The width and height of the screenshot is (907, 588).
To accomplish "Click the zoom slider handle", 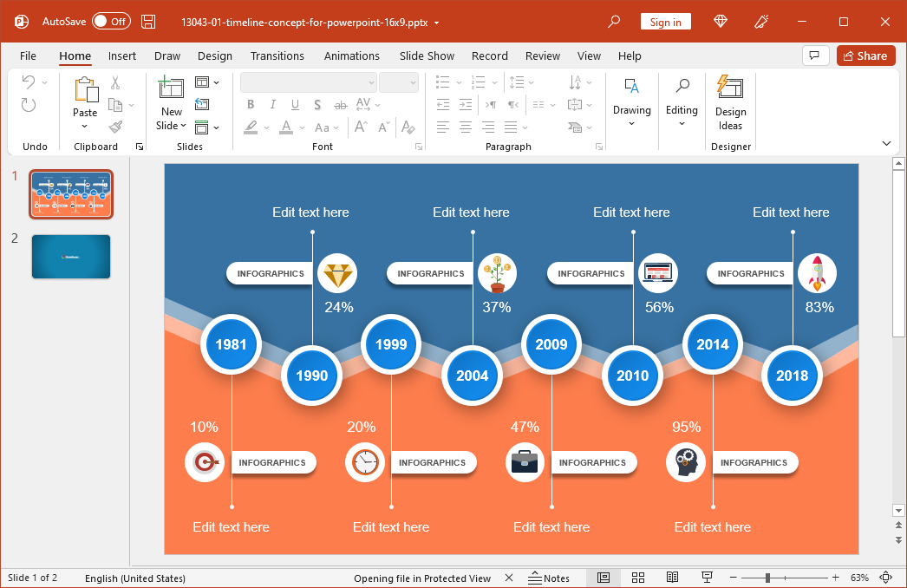I will tap(767, 578).
